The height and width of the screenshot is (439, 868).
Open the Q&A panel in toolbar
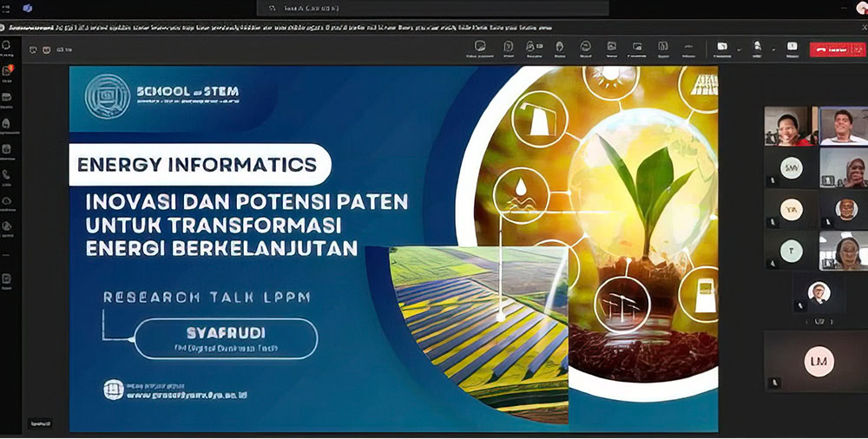507,49
